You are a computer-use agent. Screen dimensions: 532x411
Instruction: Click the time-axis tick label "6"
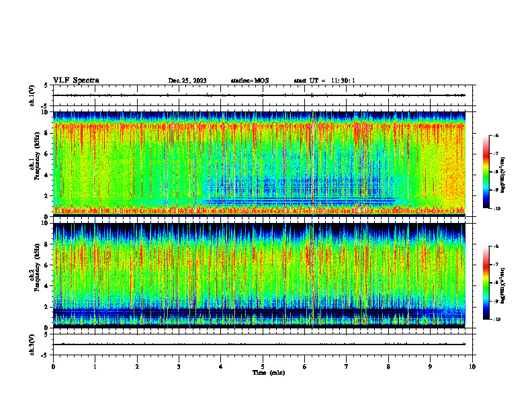305,367
